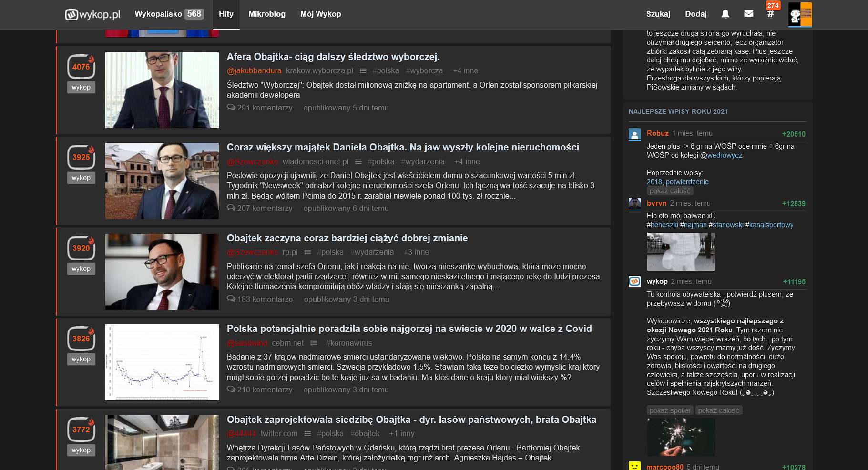The height and width of the screenshot is (470, 868).
Task: Open the #najman tag in bvrvn's post
Action: click(694, 225)
